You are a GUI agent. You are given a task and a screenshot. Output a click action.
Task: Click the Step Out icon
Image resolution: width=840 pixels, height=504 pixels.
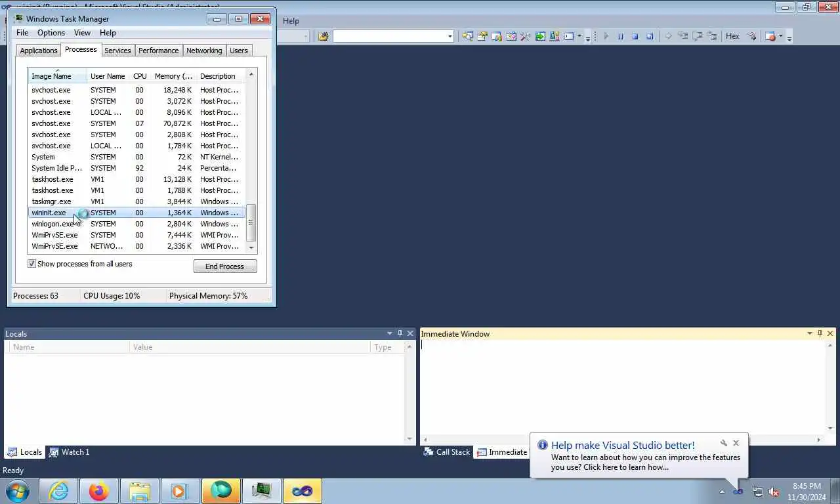pos(711,36)
